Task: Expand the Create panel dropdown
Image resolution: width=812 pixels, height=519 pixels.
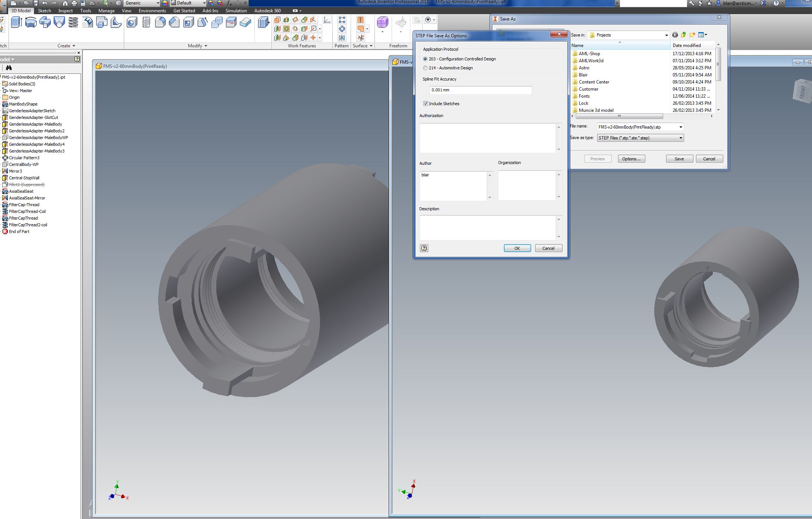Action: [66, 46]
